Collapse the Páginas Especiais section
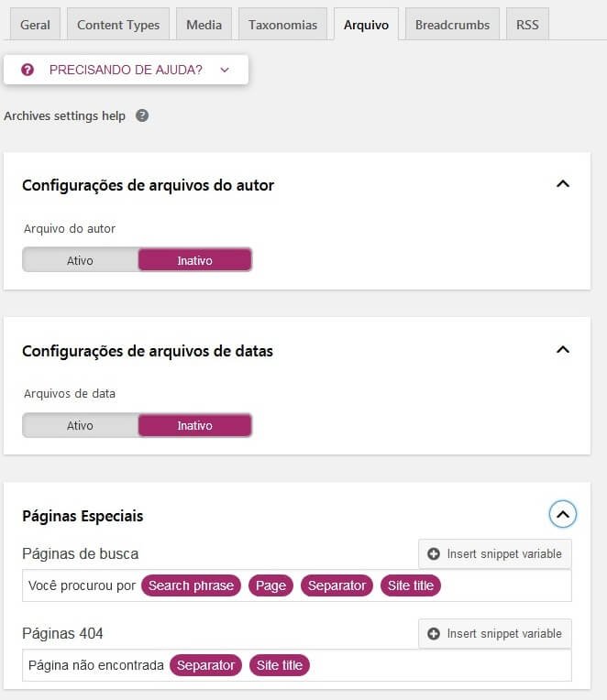Image resolution: width=607 pixels, height=700 pixels. point(563,514)
